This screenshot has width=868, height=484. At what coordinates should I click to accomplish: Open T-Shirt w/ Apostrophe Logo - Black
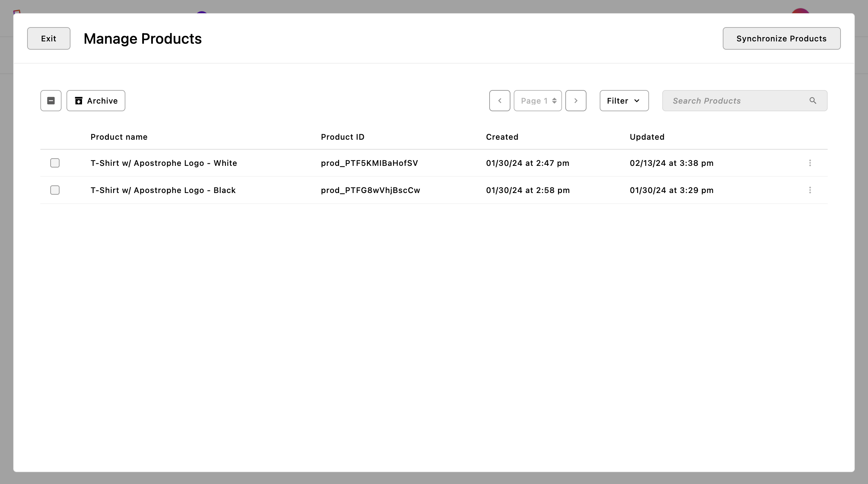point(163,190)
